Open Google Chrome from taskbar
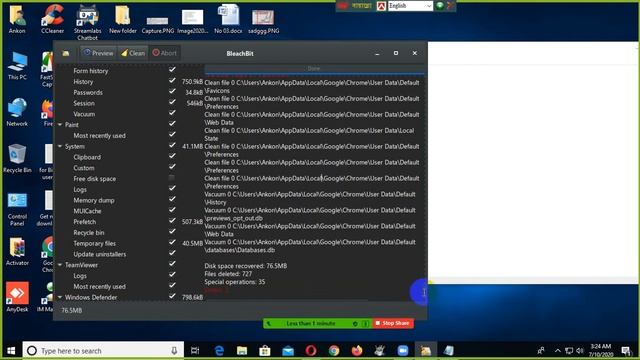 pyautogui.click(x=334, y=351)
